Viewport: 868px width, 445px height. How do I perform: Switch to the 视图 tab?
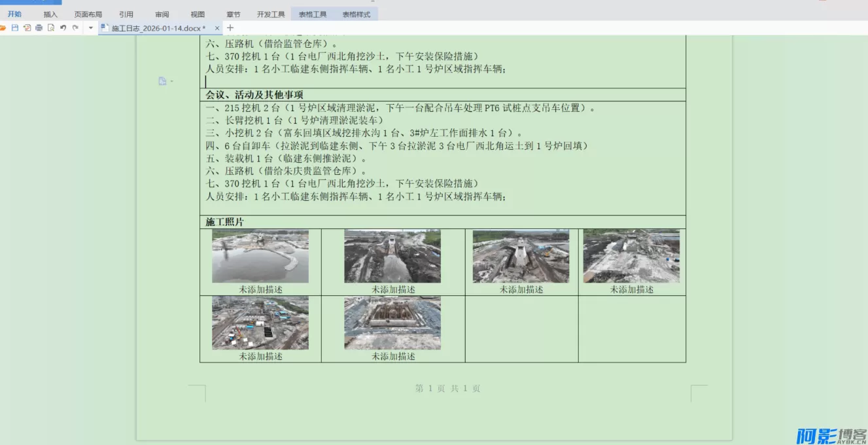point(198,13)
